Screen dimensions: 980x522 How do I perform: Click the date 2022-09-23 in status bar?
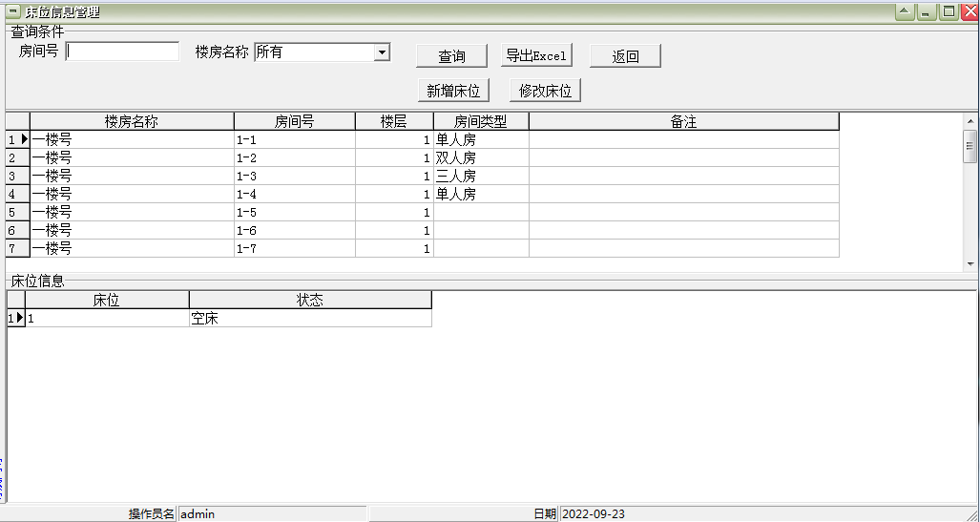pyautogui.click(x=769, y=513)
